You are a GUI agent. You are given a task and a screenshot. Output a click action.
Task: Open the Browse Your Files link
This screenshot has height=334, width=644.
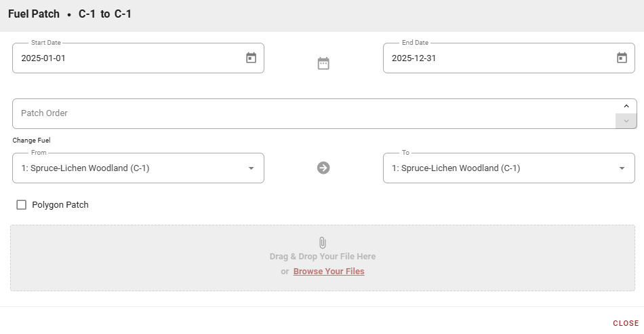click(329, 272)
